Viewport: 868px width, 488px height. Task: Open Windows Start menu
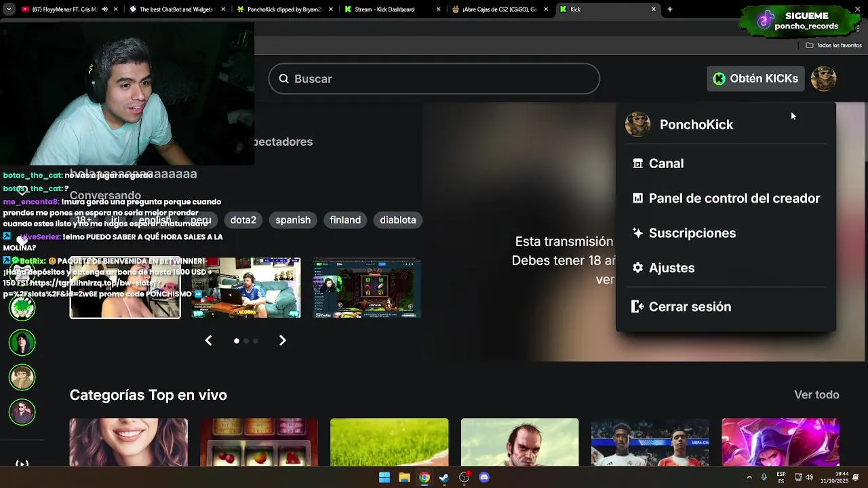pos(384,477)
